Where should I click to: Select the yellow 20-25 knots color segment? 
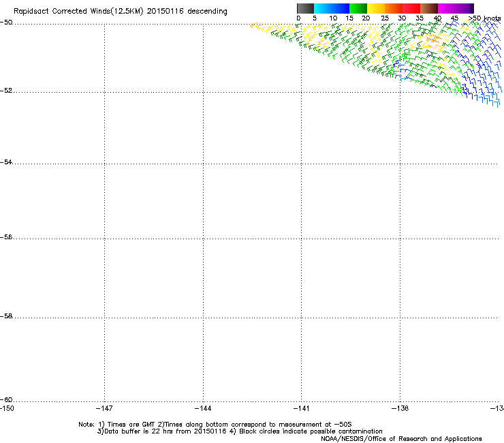[x=376, y=8]
